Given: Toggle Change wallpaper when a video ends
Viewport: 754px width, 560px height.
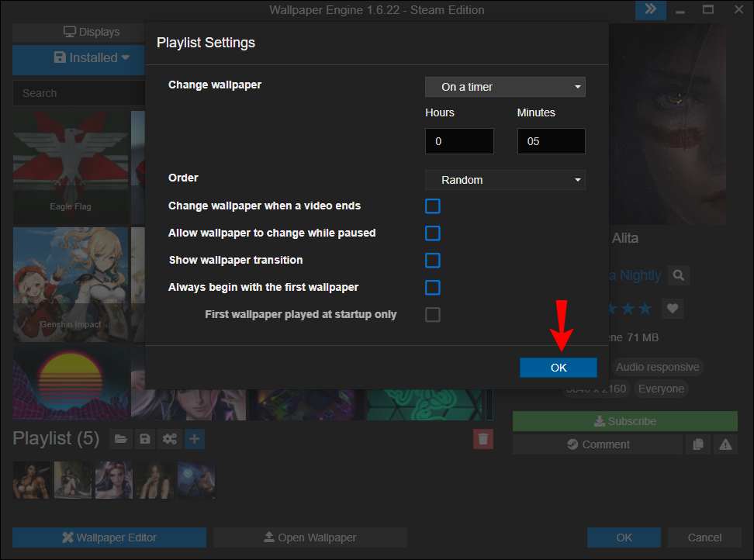Looking at the screenshot, I should [x=433, y=206].
